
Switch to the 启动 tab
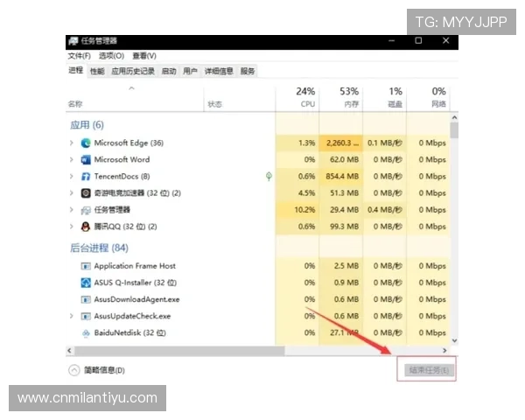(x=169, y=72)
